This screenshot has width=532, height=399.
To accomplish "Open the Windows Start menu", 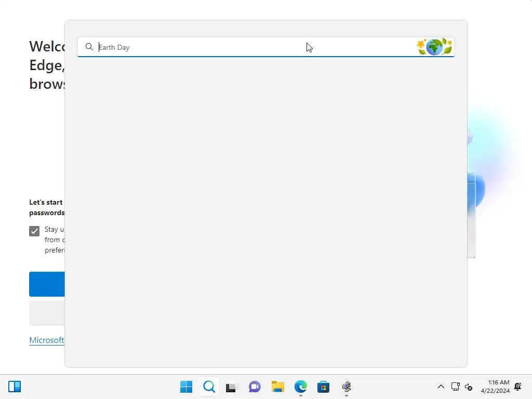I will 187,387.
